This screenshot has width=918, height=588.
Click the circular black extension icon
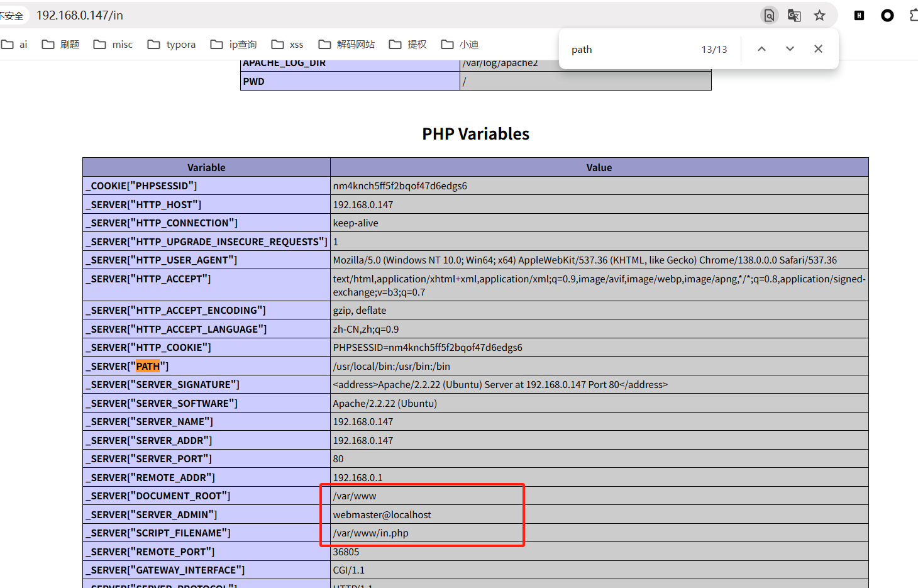[x=887, y=15]
